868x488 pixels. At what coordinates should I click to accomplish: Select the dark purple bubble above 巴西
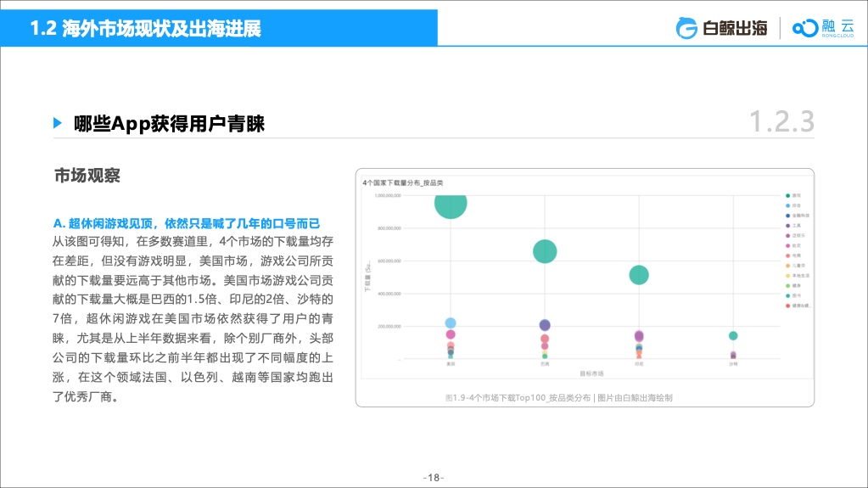[x=545, y=325]
